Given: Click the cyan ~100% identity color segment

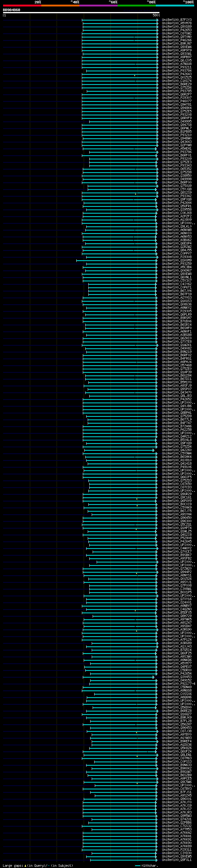Looking at the screenshot, I should [175, 6].
